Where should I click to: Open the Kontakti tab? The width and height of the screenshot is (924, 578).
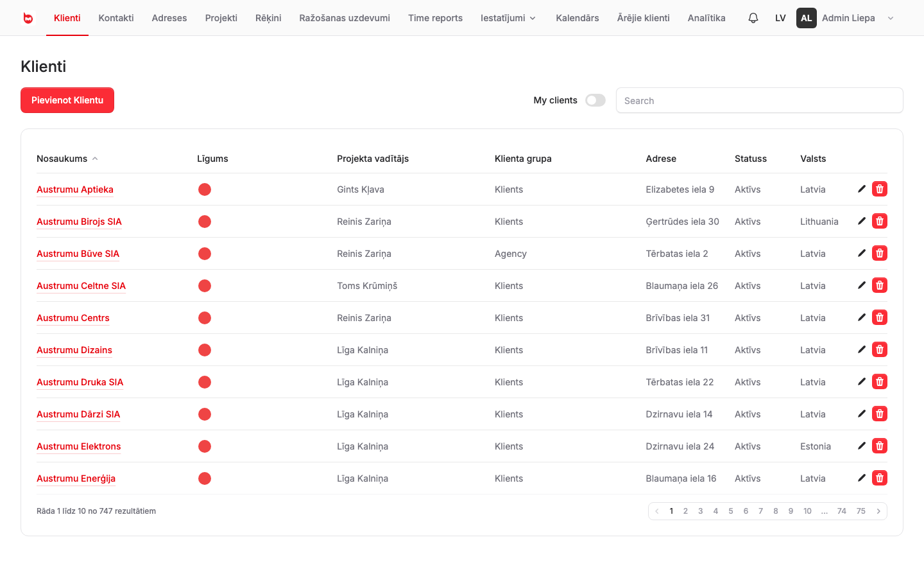[x=116, y=18]
